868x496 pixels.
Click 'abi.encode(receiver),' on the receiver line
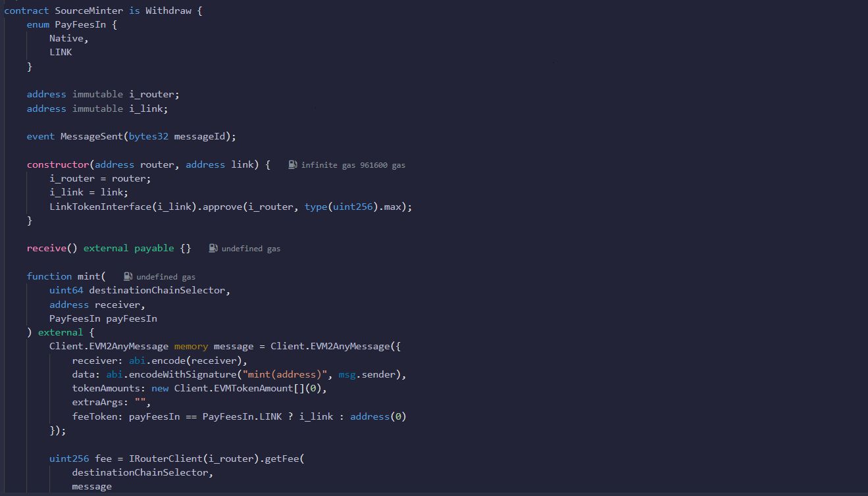pos(188,361)
